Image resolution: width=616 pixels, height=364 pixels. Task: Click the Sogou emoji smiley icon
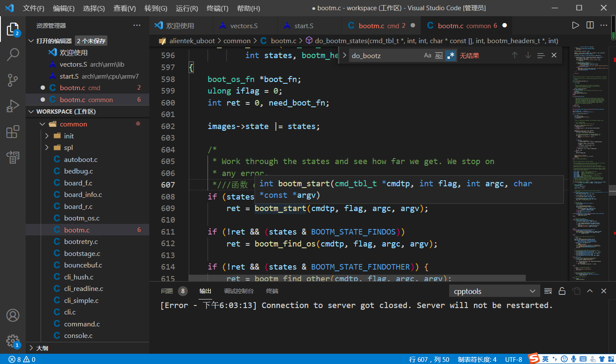(x=564, y=359)
